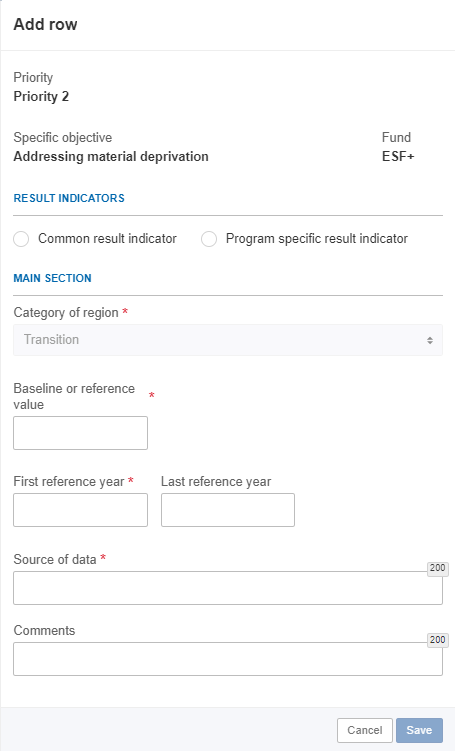Click the 200 character counter above Source of data
This screenshot has height=751, width=455.
click(438, 568)
